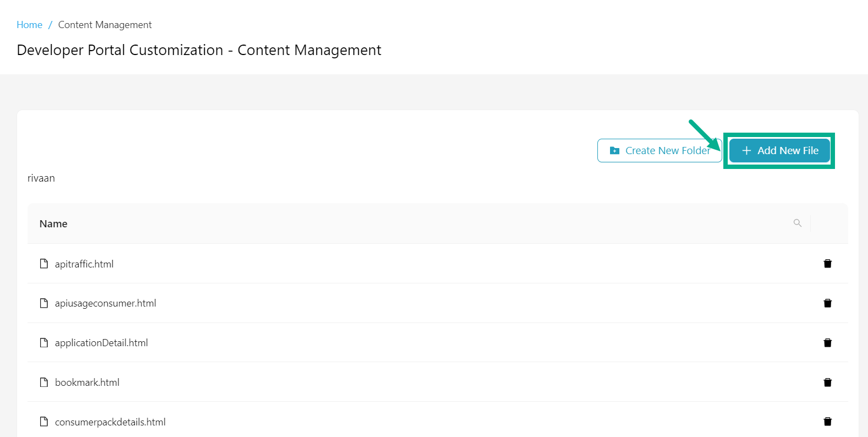868x437 pixels.
Task: Open the applicationDetail.html file
Action: 101,342
